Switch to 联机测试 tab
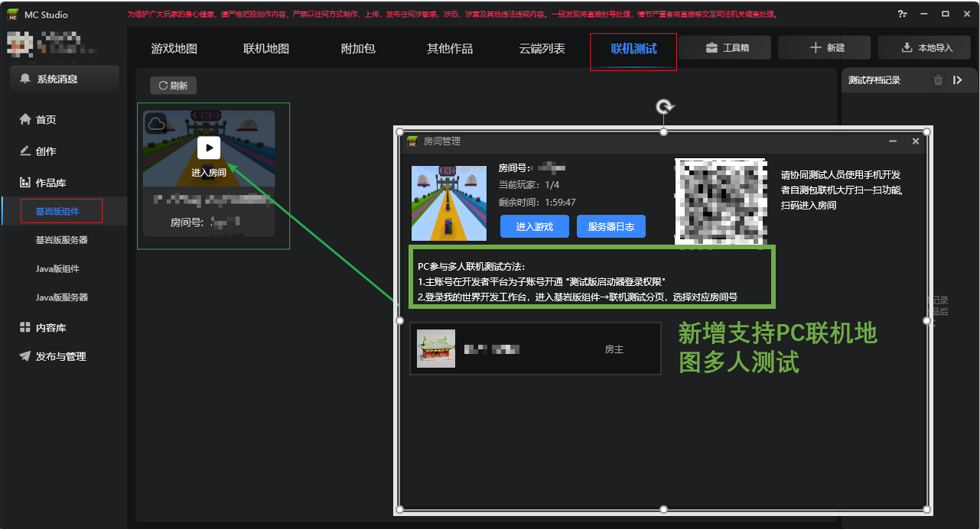This screenshot has width=980, height=529. coord(633,48)
